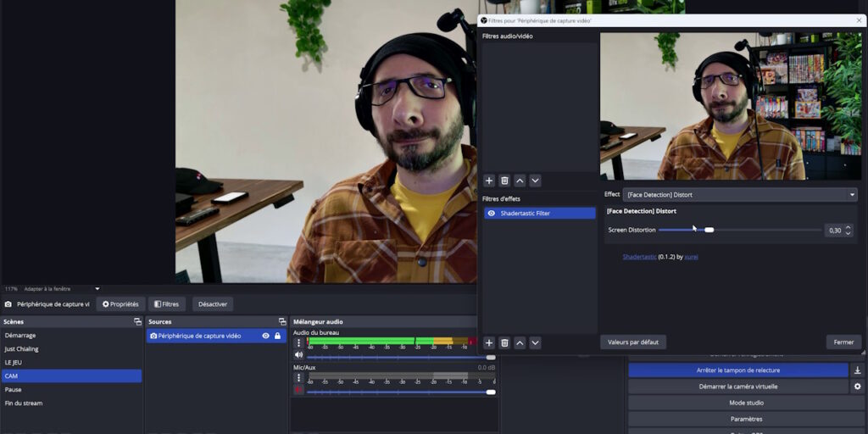The image size is (868, 434).
Task: Hide the Périphérique de capture vidéo source
Action: coord(265,336)
